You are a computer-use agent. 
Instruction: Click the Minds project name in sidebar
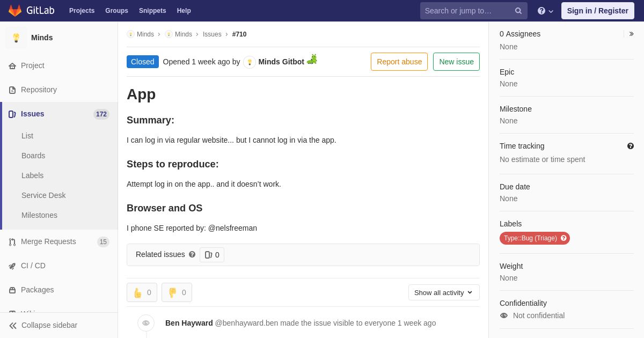coord(42,38)
